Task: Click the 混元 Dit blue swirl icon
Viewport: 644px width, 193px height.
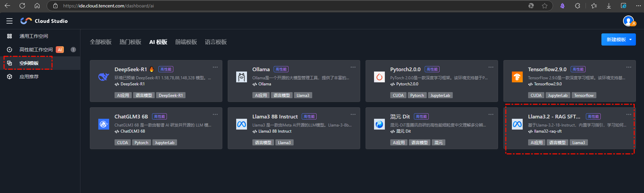Action: coord(379,124)
